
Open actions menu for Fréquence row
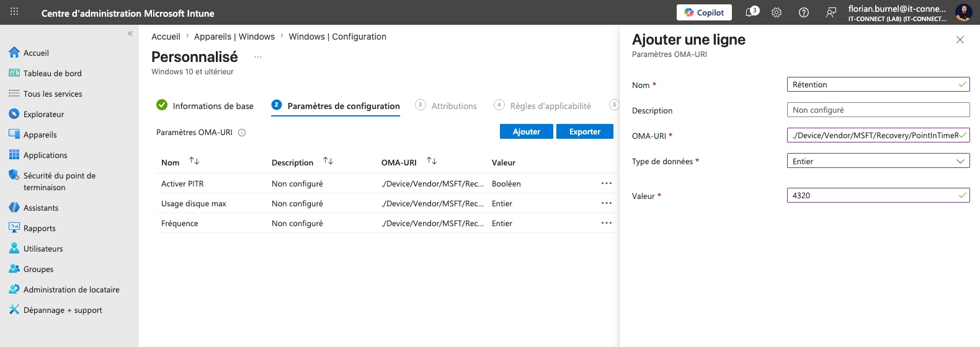coord(607,223)
